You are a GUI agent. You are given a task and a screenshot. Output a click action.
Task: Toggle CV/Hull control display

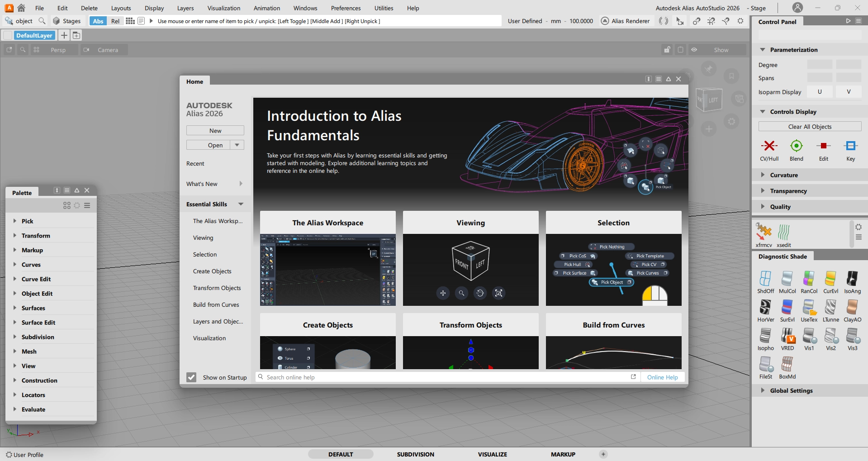click(769, 146)
